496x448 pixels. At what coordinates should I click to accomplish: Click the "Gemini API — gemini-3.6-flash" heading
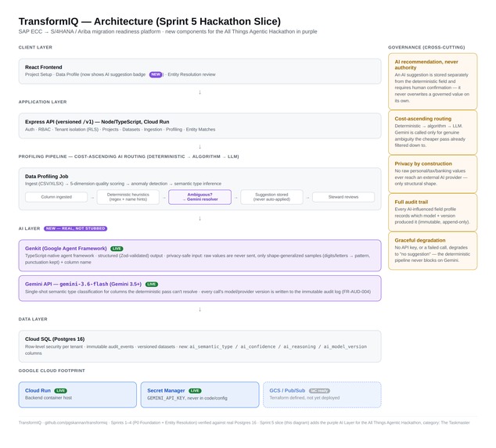(83, 284)
